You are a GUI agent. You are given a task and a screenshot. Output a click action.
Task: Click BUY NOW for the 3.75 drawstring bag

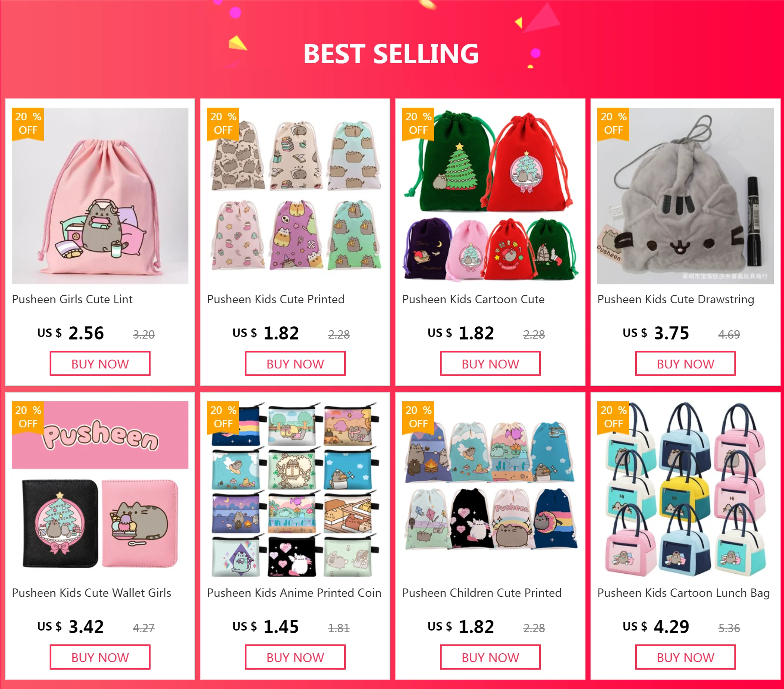click(686, 364)
